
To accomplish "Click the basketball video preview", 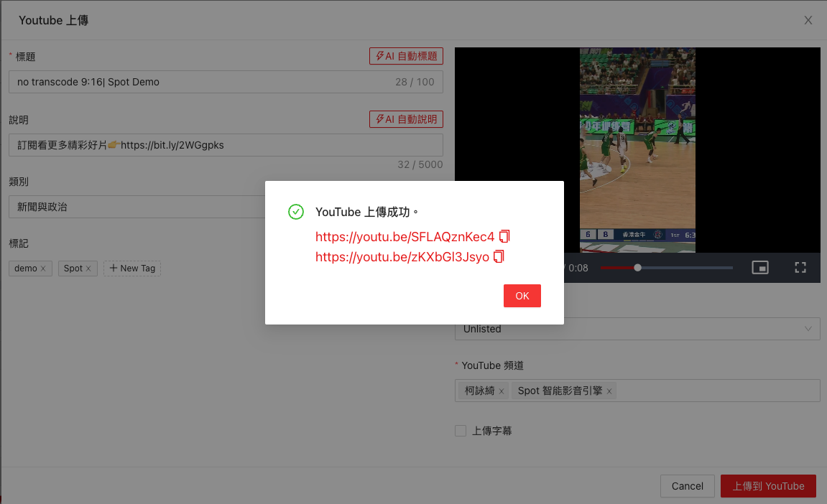I will point(637,150).
